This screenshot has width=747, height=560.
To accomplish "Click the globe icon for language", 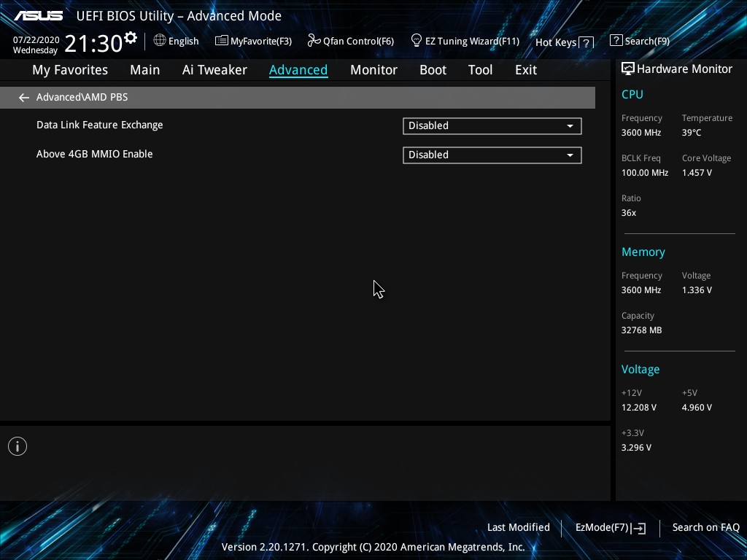I will (x=160, y=41).
